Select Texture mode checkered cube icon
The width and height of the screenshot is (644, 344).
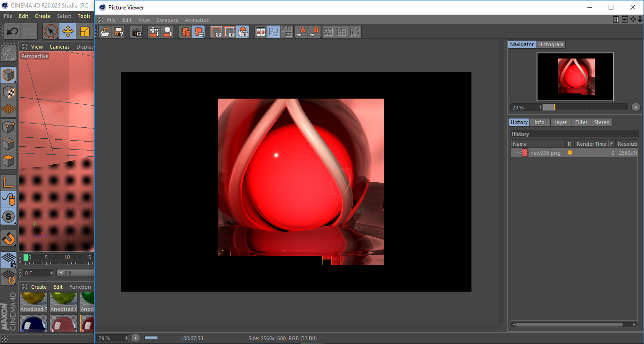point(8,92)
